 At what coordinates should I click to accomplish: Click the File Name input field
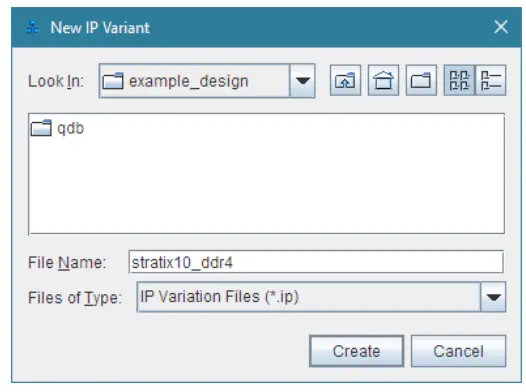click(316, 262)
